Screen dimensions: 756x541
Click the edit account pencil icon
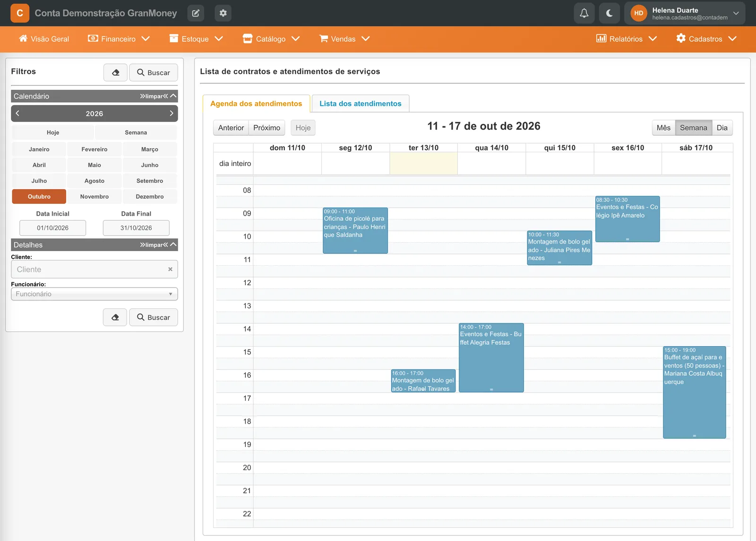click(196, 13)
